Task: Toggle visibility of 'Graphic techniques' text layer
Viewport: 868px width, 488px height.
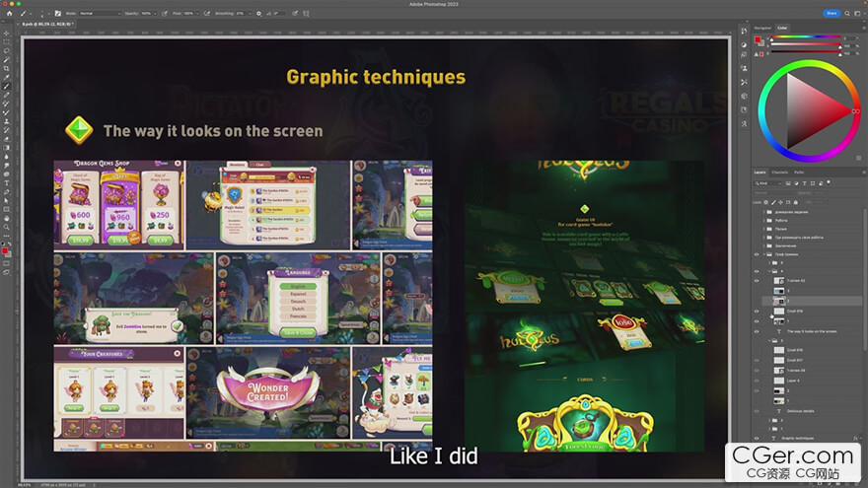Action: 757,438
